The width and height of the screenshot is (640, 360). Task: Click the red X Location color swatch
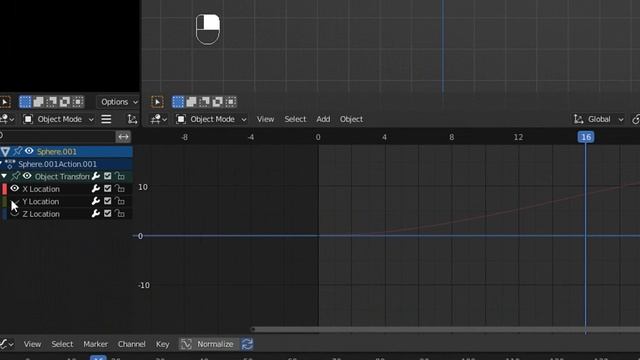[x=4, y=189]
